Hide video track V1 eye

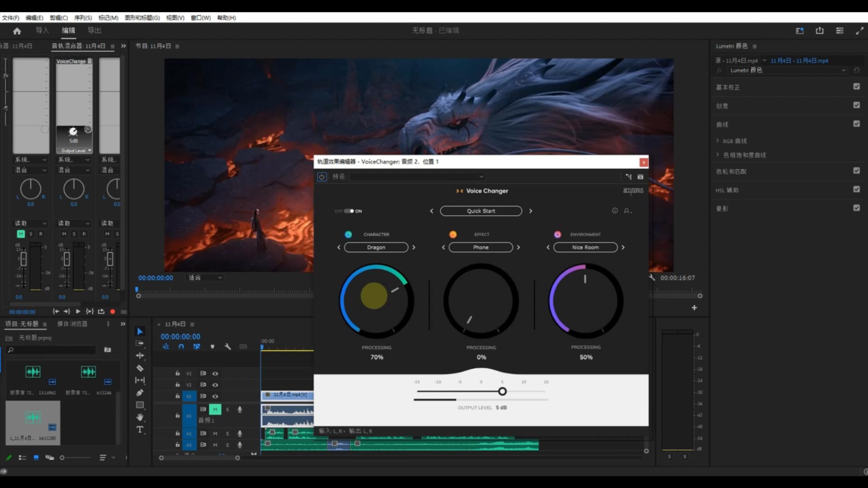[215, 396]
